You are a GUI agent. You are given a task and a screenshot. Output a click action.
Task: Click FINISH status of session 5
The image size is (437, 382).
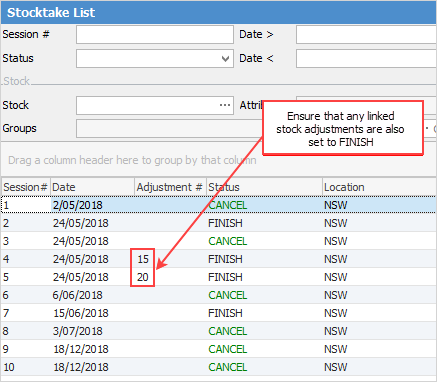tap(225, 277)
